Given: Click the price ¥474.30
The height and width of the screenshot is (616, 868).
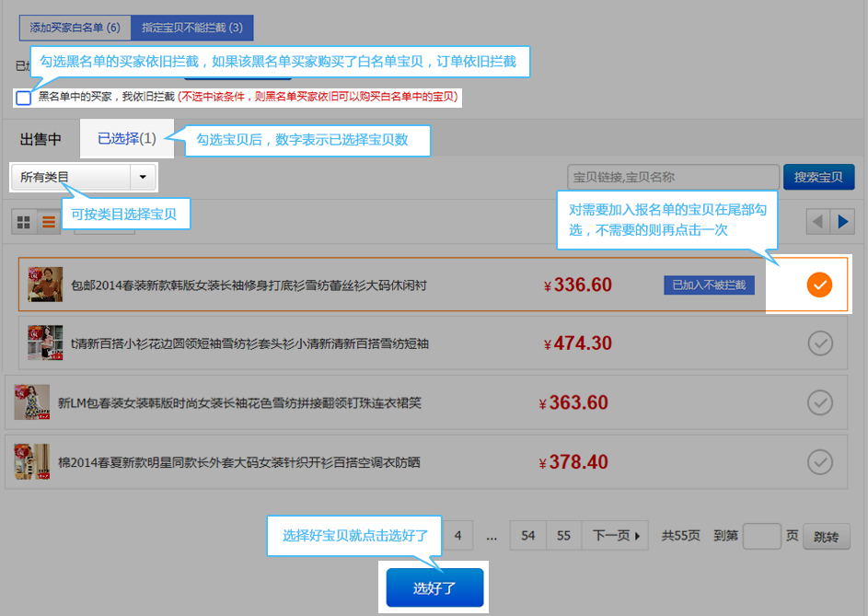Looking at the screenshot, I should pyautogui.click(x=577, y=343).
